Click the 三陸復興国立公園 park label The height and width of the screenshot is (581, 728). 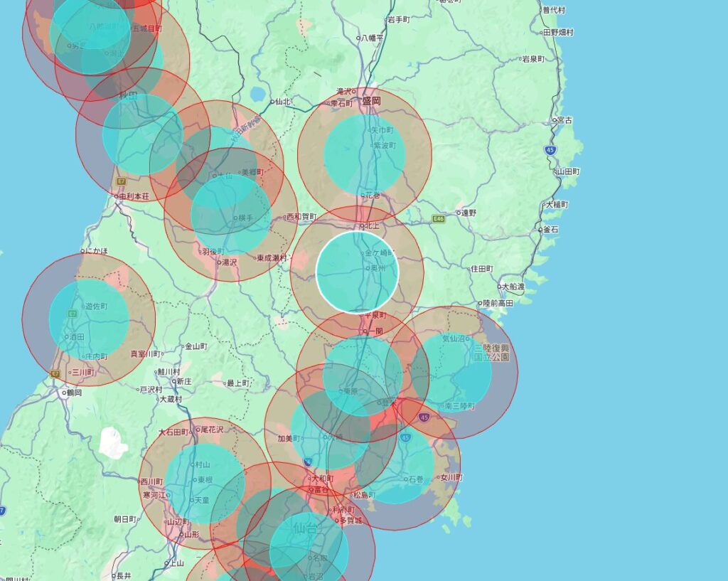coord(492,353)
